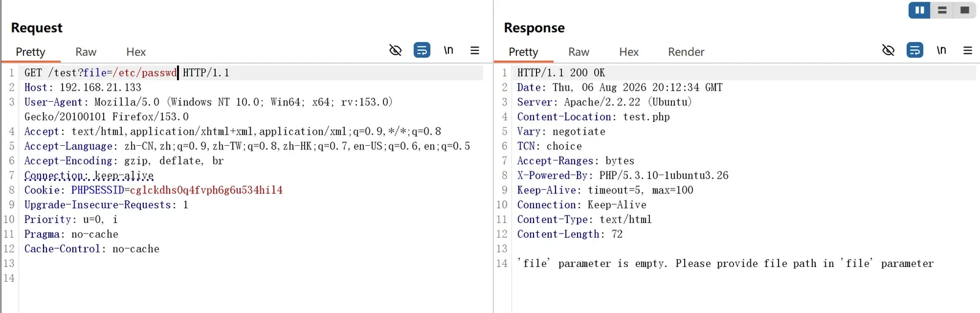Click the Request panel title
Screen dimensions: 980x313
click(37, 28)
